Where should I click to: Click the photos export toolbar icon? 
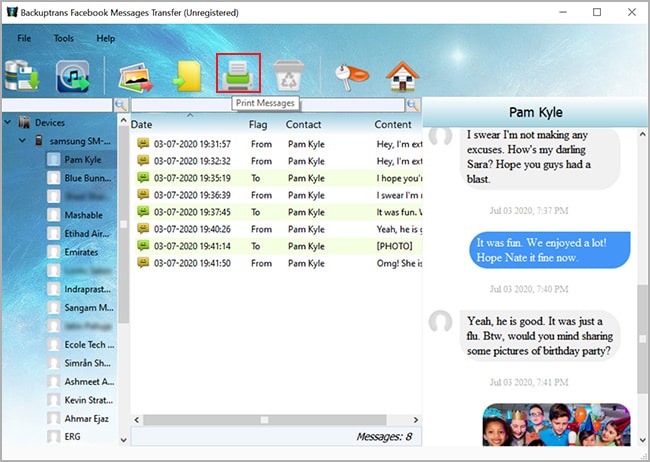[135, 76]
